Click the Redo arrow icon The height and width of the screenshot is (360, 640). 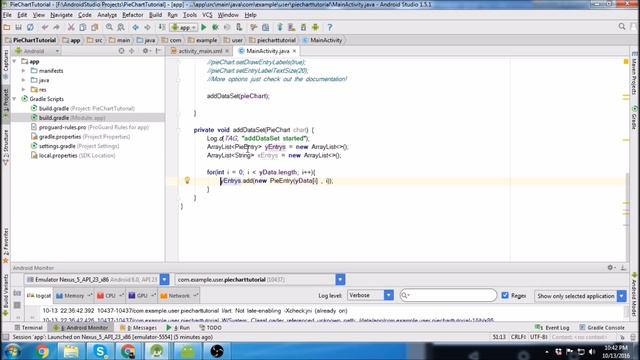tap(56, 27)
